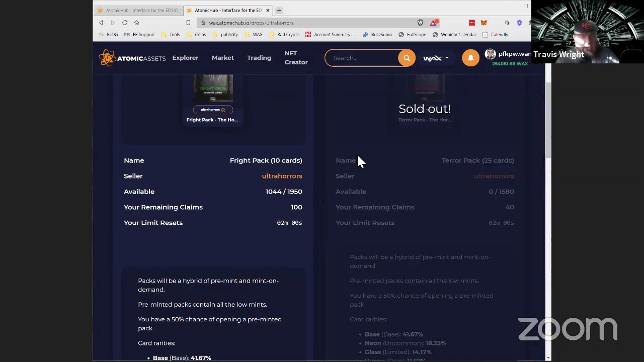The image size is (644, 362).
Task: Click the '0 / 1580' available value
Action: pos(501,192)
